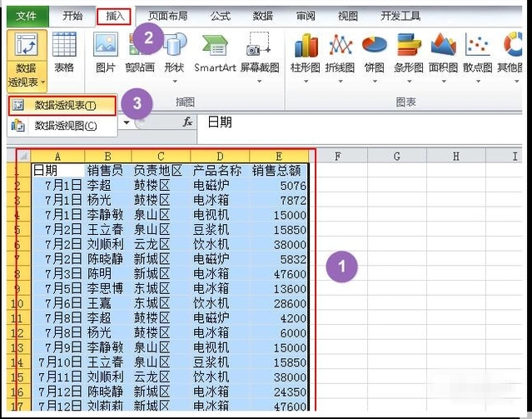Insert a picture with the 图片 icon
532x419 pixels.
pos(106,44)
